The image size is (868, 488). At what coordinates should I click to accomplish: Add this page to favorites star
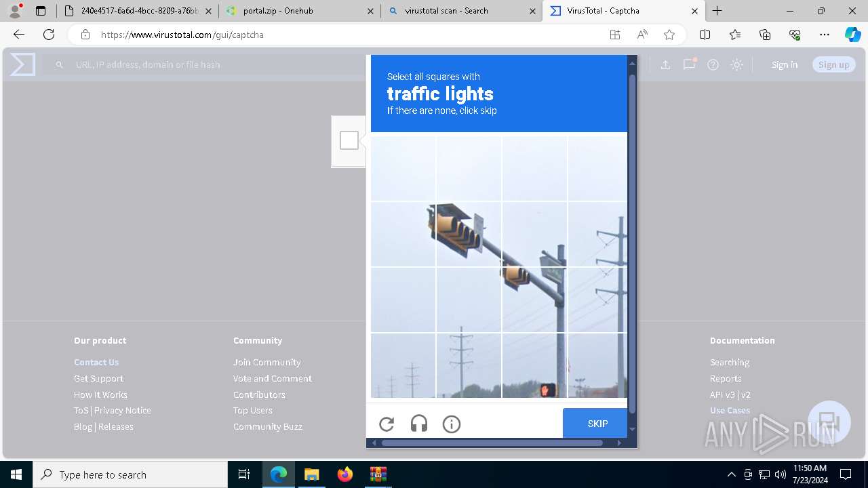669,35
